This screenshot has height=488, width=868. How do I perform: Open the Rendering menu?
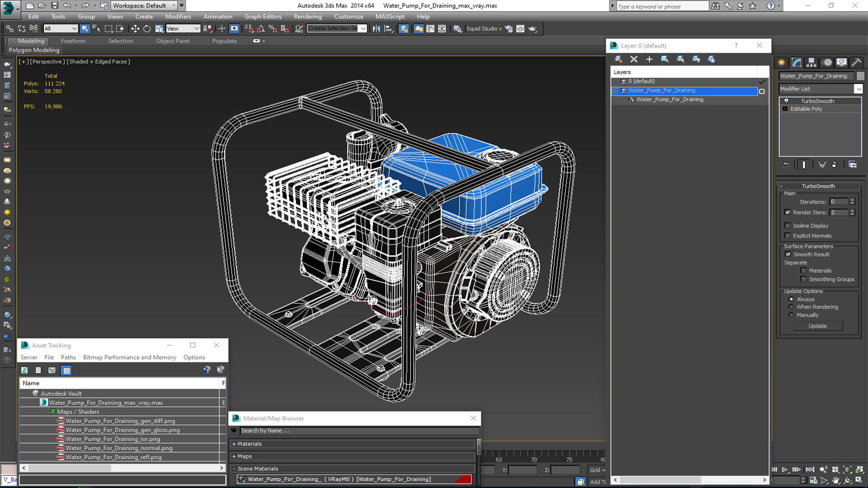pos(307,17)
